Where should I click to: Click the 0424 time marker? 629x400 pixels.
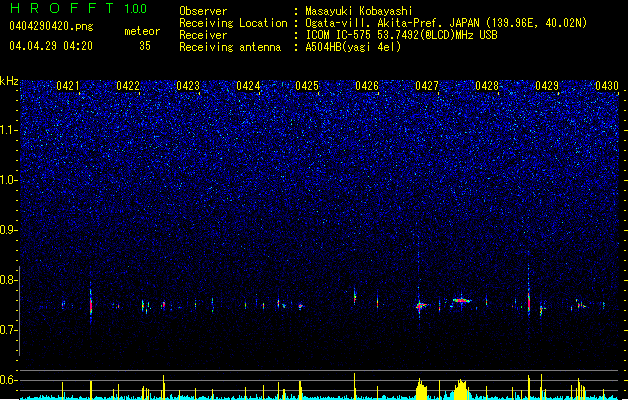248,86
